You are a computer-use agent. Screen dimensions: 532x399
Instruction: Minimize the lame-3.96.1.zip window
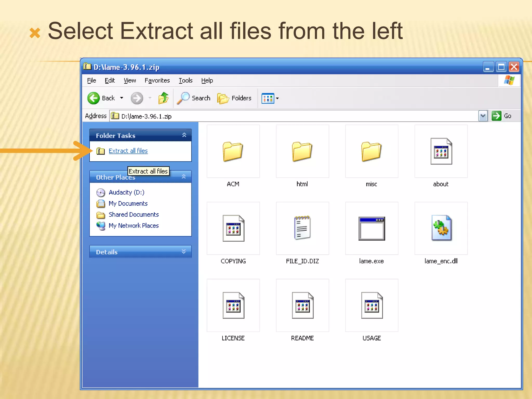(488, 67)
